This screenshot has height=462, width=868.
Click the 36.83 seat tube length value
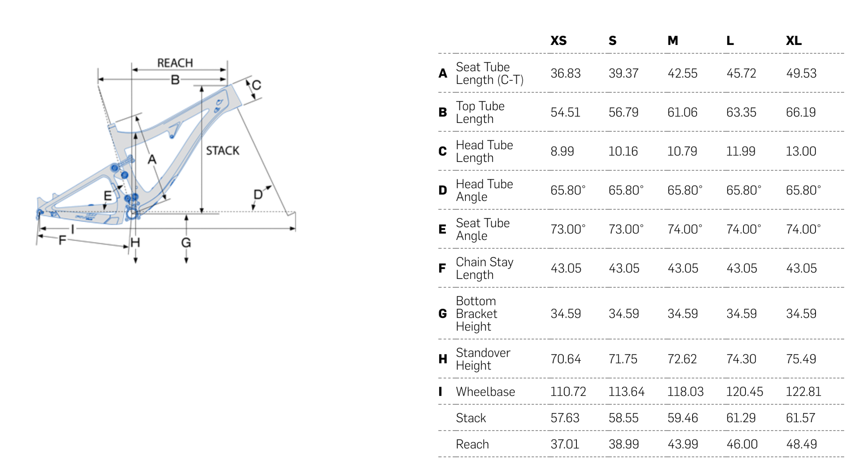click(565, 73)
